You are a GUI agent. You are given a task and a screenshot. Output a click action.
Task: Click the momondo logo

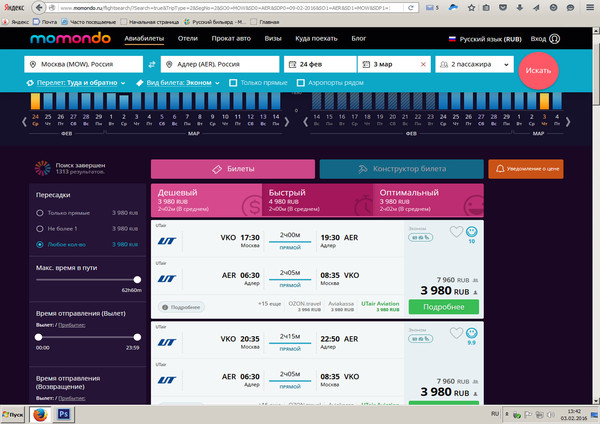click(70, 38)
